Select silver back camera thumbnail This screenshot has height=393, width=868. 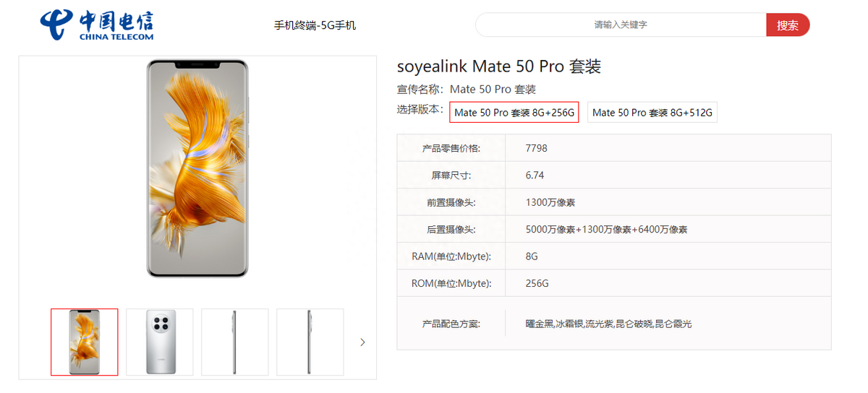160,342
